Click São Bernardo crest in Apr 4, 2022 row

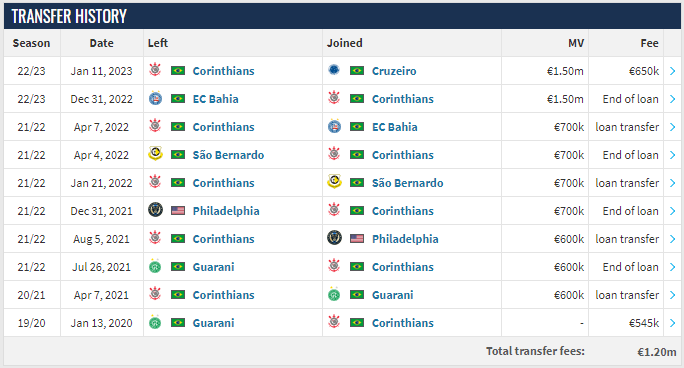click(x=155, y=154)
